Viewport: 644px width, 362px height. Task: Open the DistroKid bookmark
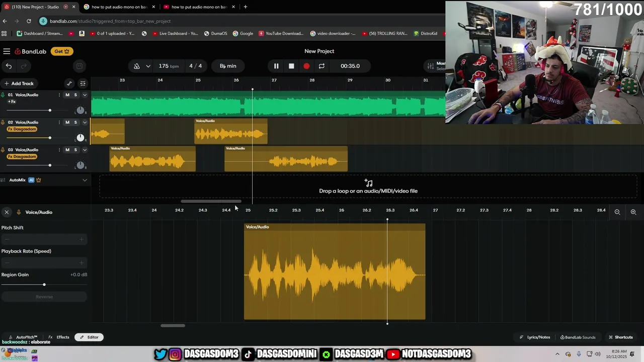(425, 34)
